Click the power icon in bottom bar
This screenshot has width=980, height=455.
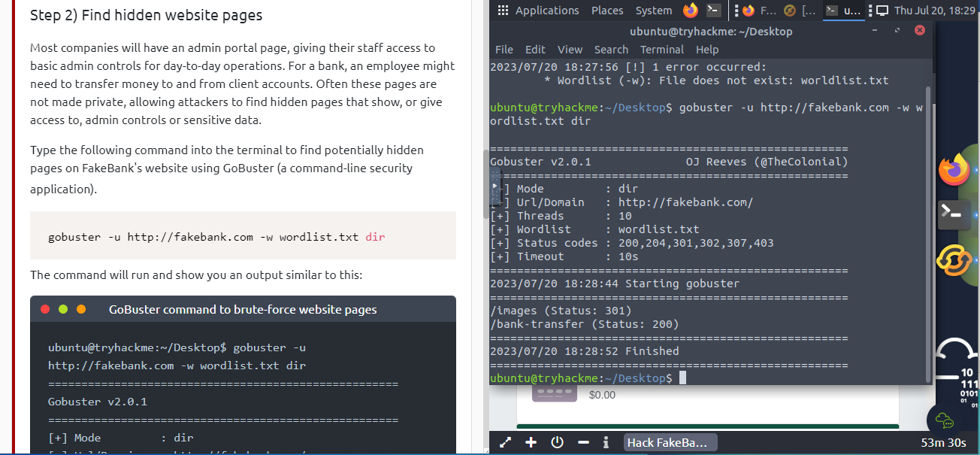557,442
